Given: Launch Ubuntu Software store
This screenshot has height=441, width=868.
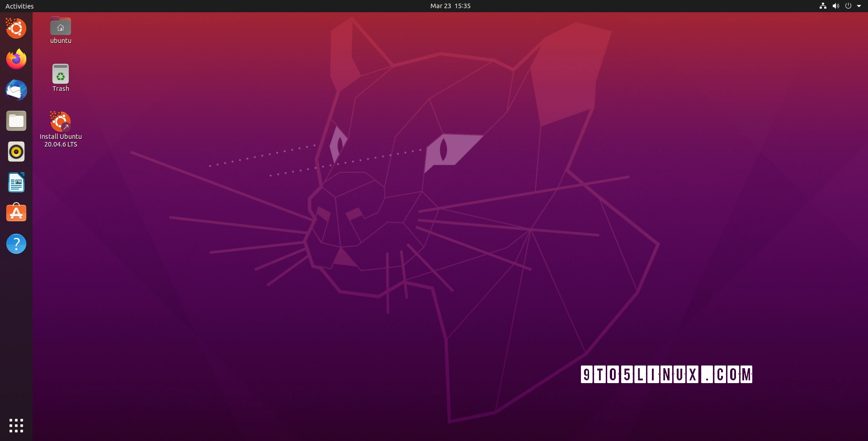Looking at the screenshot, I should point(16,213).
